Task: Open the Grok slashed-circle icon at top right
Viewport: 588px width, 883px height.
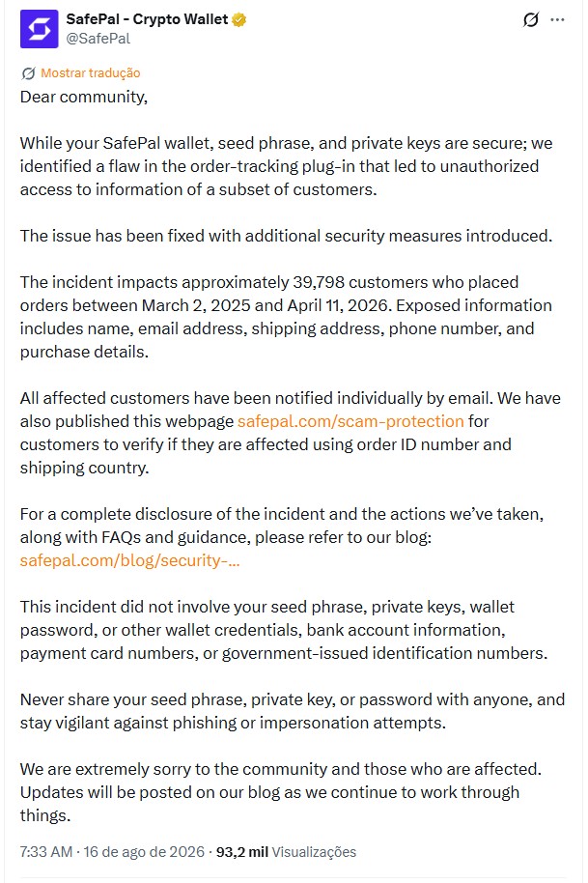Action: (530, 19)
